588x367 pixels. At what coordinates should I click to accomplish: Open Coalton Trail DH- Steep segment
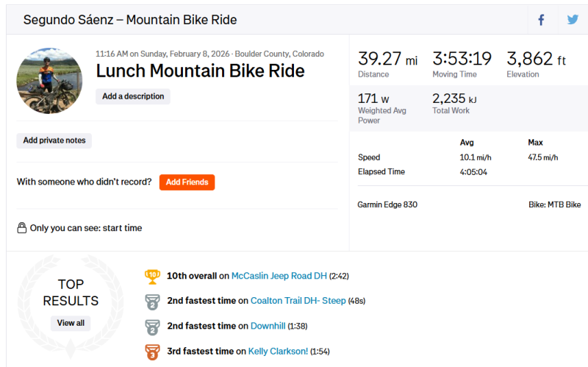298,301
